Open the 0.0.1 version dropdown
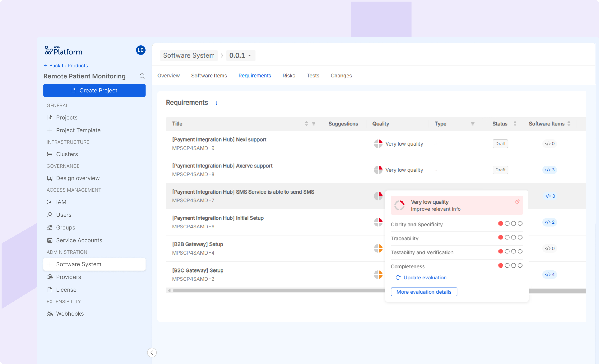 click(241, 55)
